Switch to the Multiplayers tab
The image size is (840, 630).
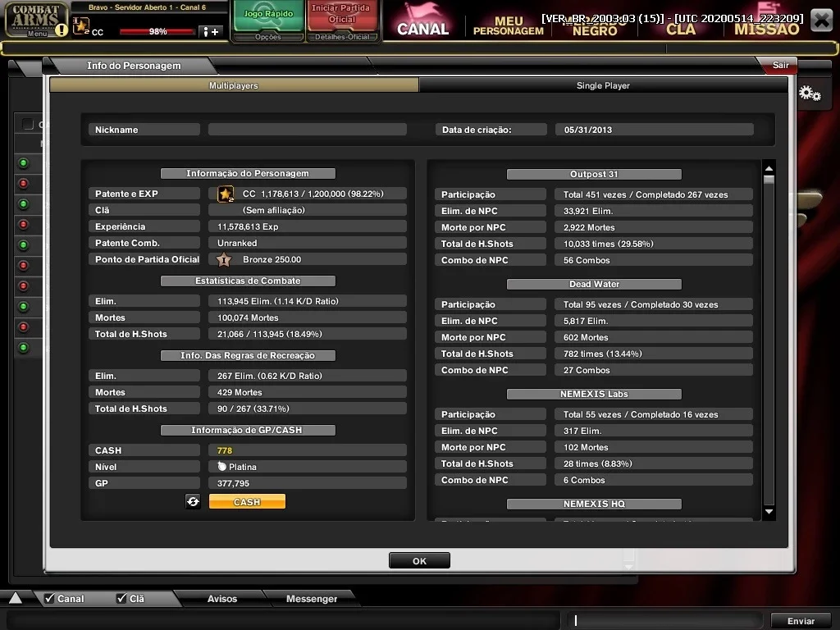(x=234, y=85)
